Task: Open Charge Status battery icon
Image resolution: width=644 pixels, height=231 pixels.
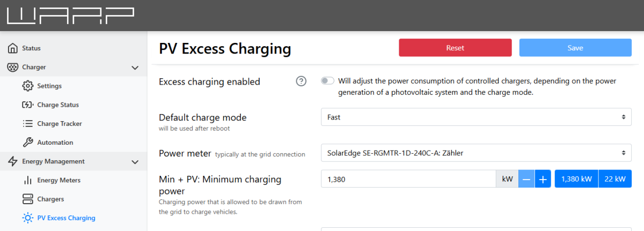Action: click(28, 105)
